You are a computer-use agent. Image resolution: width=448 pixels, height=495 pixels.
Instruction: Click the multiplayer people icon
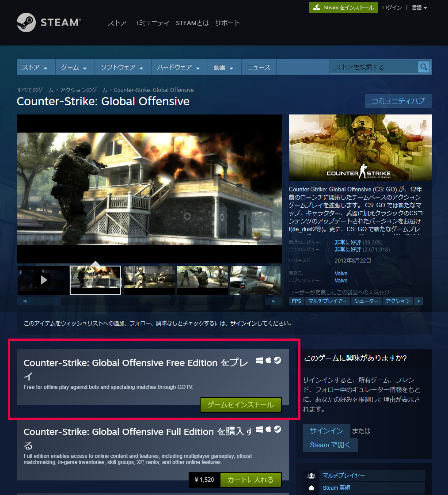click(x=311, y=476)
